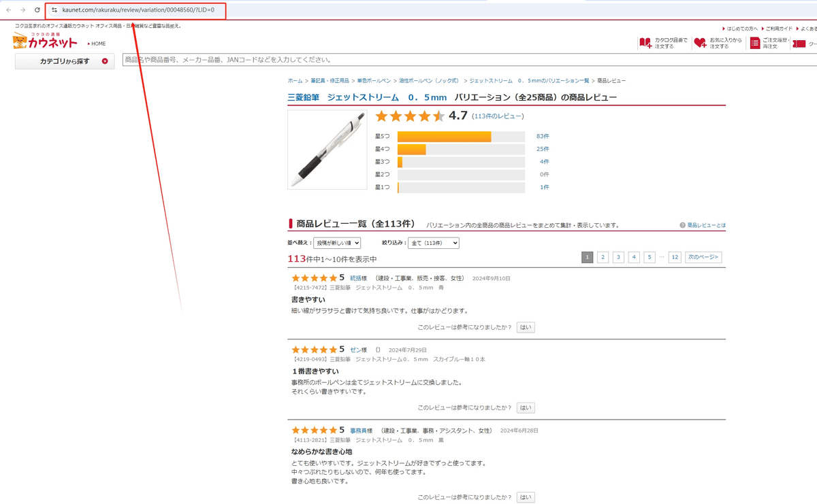Click the browser address bar URL
The width and height of the screenshot is (817, 504).
coord(138,10)
